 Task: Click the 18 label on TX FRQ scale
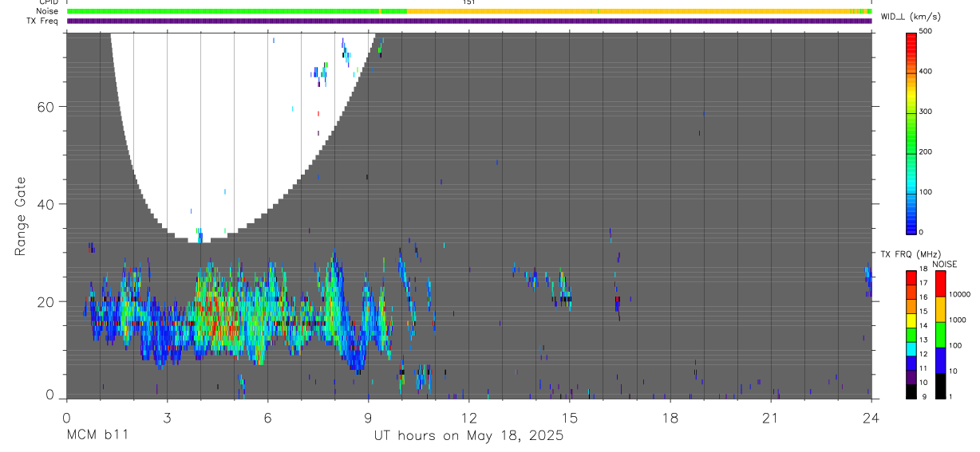pos(923,269)
